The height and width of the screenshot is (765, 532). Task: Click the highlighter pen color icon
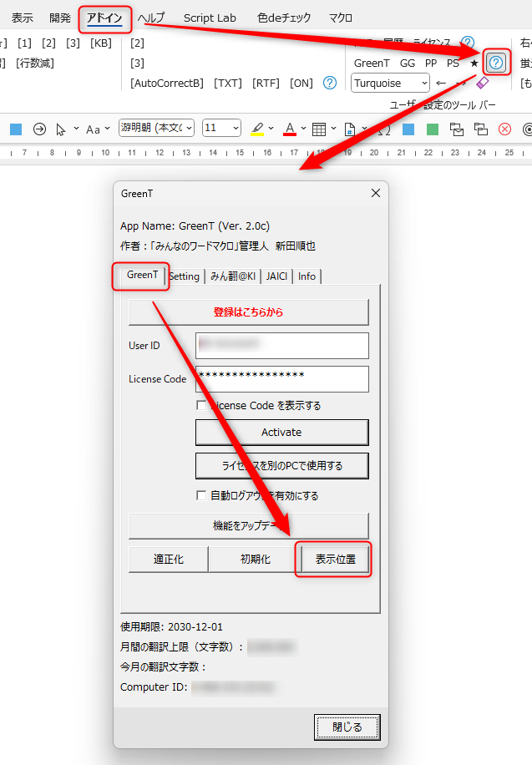[257, 129]
